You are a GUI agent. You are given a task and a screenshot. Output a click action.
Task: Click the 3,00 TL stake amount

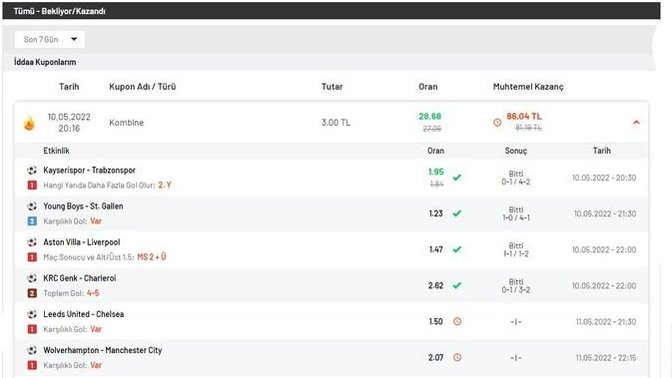click(336, 123)
